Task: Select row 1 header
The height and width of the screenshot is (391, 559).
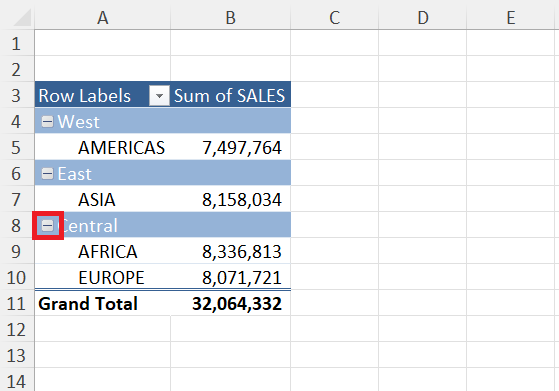Action: click(16, 43)
